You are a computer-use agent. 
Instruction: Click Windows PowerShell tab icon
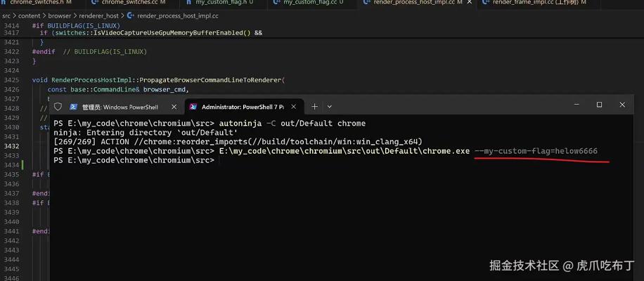pos(74,107)
